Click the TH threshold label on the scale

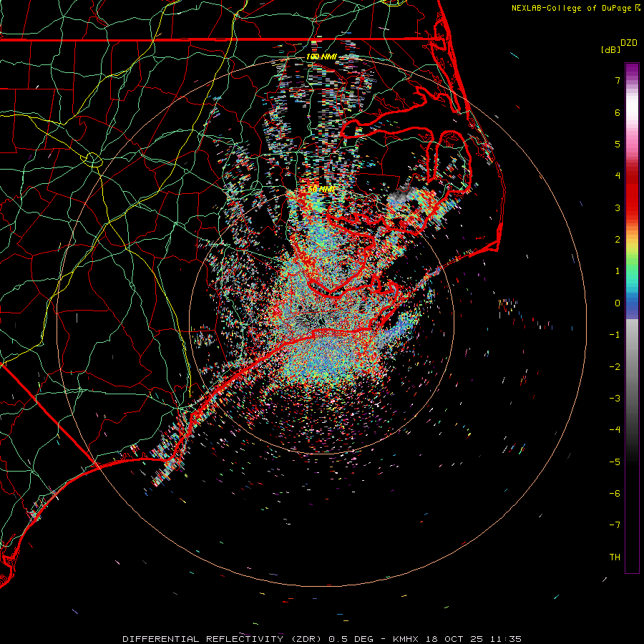point(615,557)
